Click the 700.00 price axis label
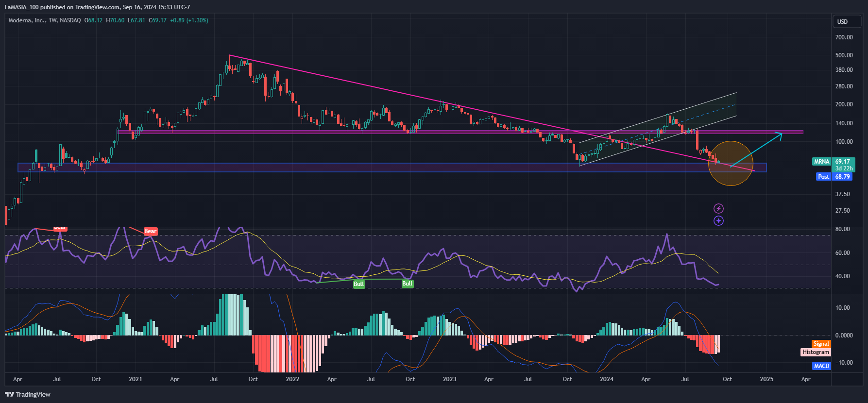 (844, 37)
